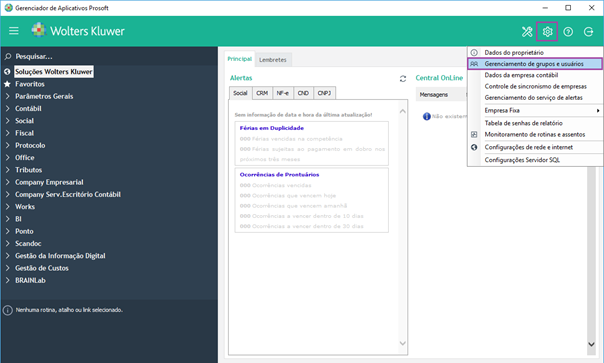Select the Mensagens tab
Viewport: 604px width, 363px height.
click(x=434, y=95)
